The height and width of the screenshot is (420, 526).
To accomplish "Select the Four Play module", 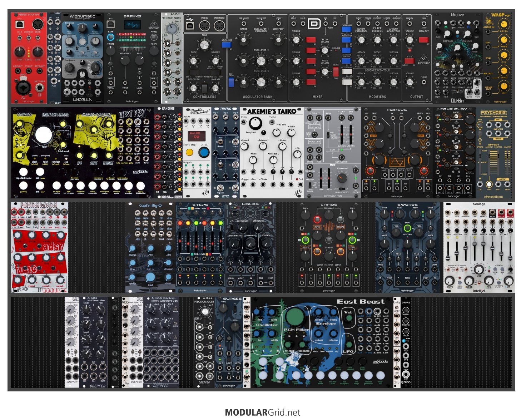I will click(x=454, y=153).
